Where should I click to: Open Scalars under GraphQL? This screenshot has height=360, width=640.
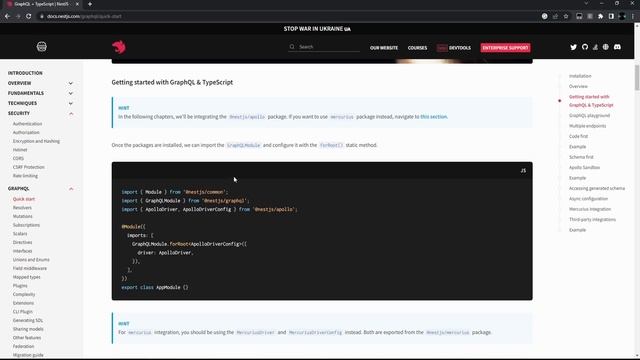pyautogui.click(x=20, y=234)
